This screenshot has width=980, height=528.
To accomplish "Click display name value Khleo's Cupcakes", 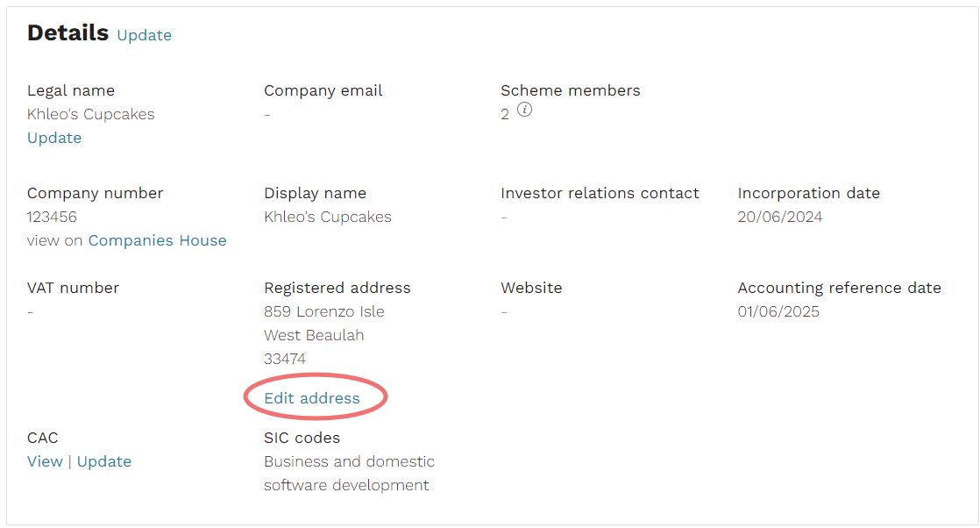I will click(328, 217).
